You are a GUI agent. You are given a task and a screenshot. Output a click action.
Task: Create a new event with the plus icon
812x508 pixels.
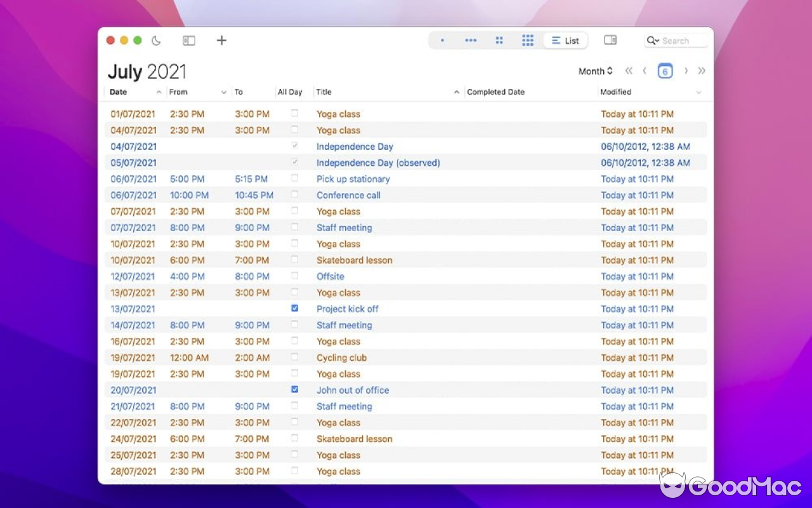[x=221, y=40]
